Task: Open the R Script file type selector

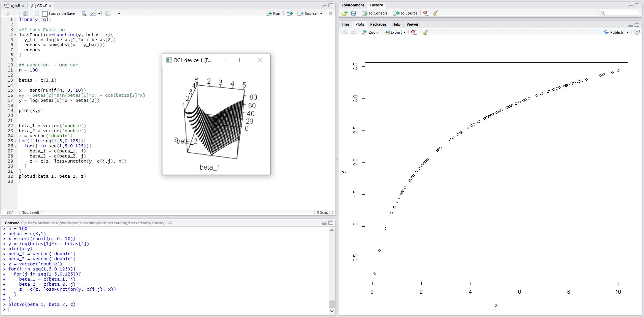Action: click(325, 212)
